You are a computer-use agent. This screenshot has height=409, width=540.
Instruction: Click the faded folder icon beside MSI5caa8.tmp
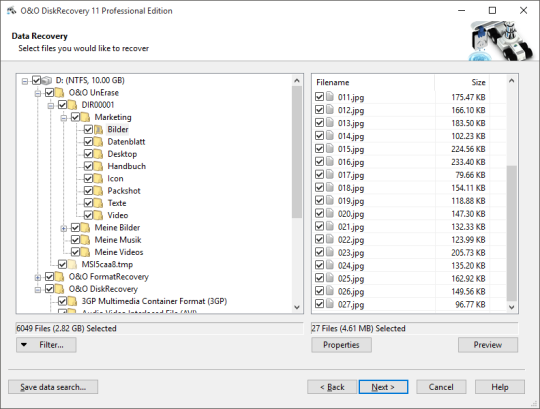[x=72, y=264]
